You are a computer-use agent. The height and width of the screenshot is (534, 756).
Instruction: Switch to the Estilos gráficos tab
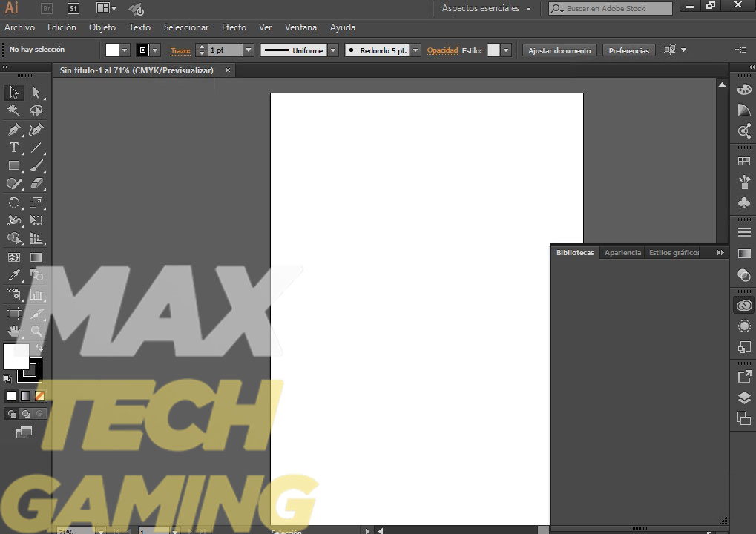674,253
